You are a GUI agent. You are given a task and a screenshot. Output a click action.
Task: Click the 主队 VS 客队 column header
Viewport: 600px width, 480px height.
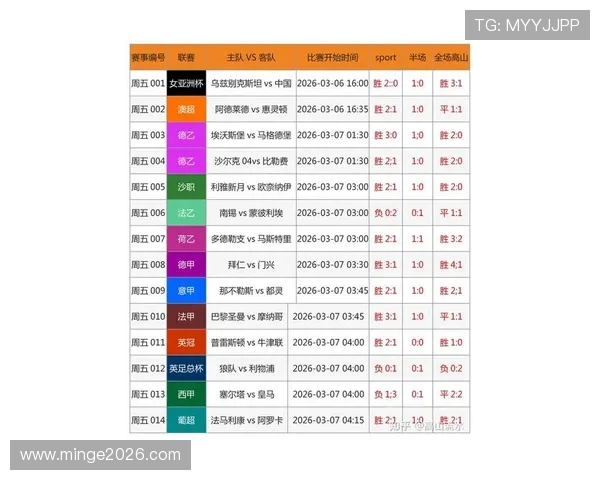coord(251,57)
